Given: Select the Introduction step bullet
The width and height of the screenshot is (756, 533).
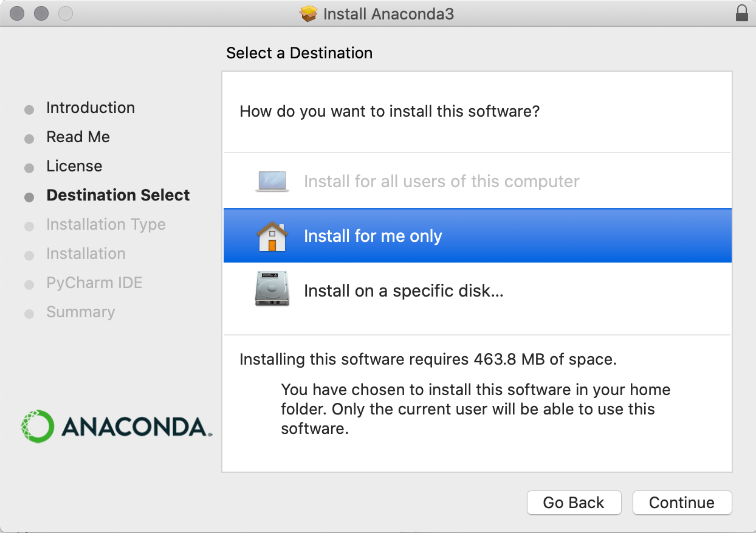Looking at the screenshot, I should 29,110.
